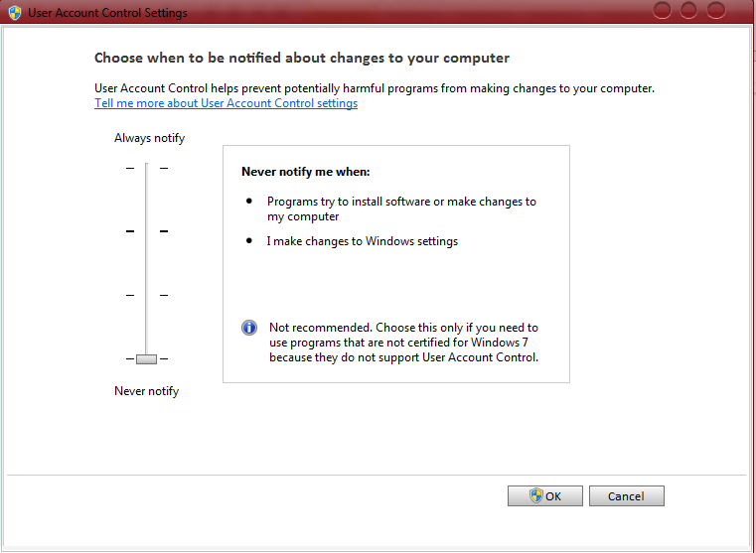Screen dimensions: 756x553
Task: Set slider to the top Always notify tick
Action: point(147,168)
